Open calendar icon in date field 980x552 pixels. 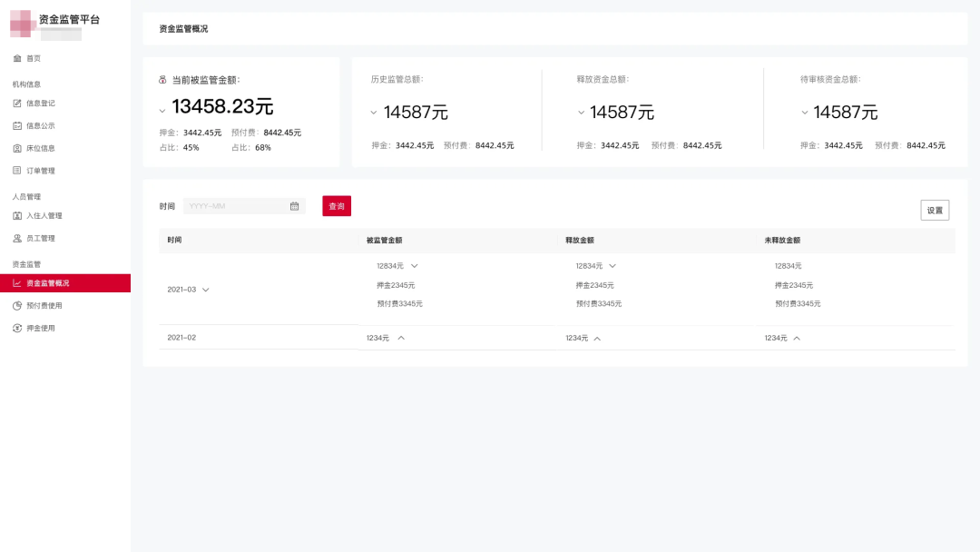[x=294, y=206]
